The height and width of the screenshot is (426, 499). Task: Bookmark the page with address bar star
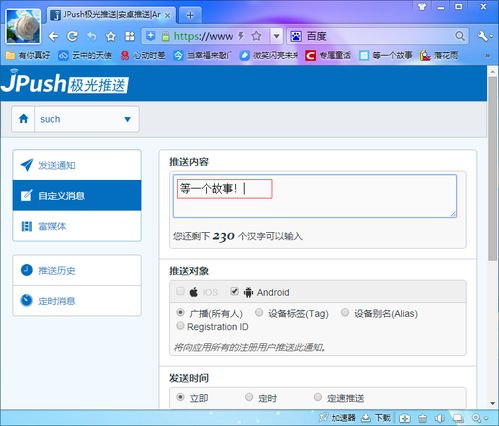point(256,36)
